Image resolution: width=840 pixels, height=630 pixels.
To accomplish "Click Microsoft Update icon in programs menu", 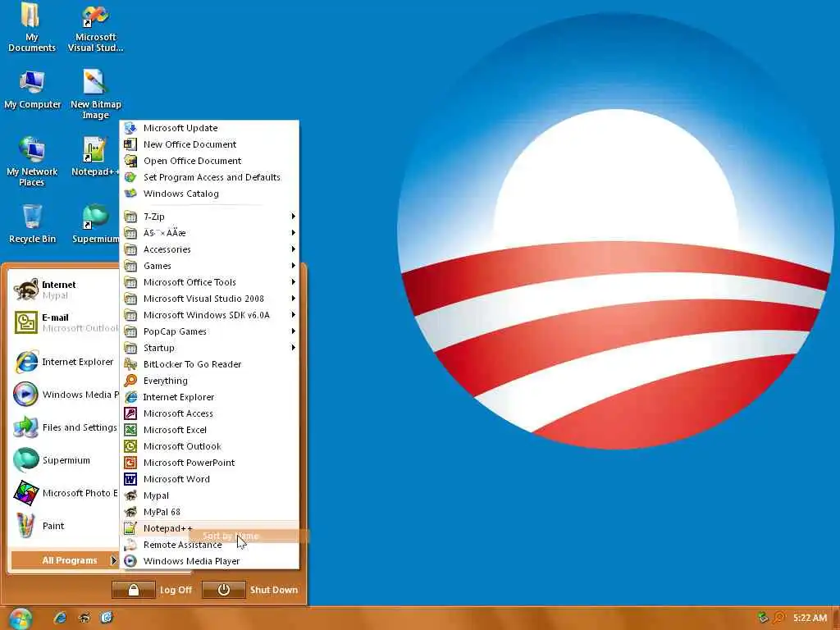I will [x=130, y=128].
